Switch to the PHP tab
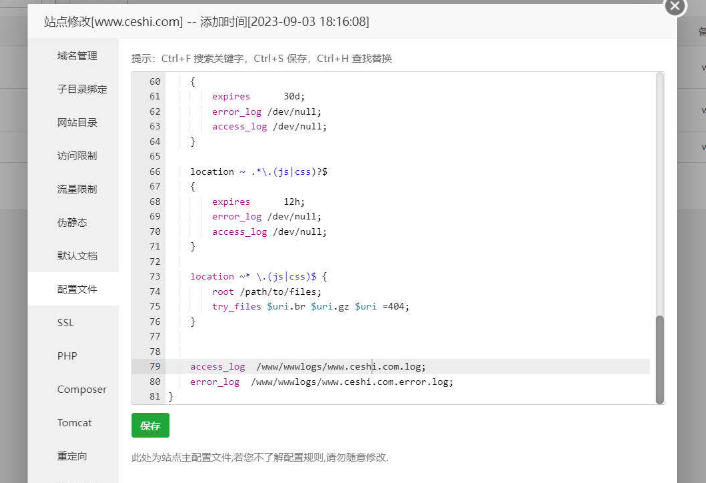Screen dimensions: 706x483 point(67,356)
